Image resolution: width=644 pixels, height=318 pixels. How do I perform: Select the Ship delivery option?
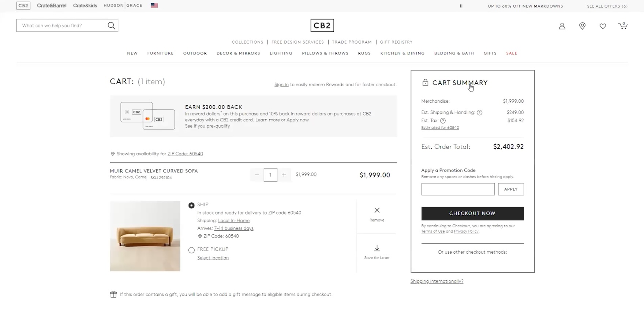coord(191,205)
